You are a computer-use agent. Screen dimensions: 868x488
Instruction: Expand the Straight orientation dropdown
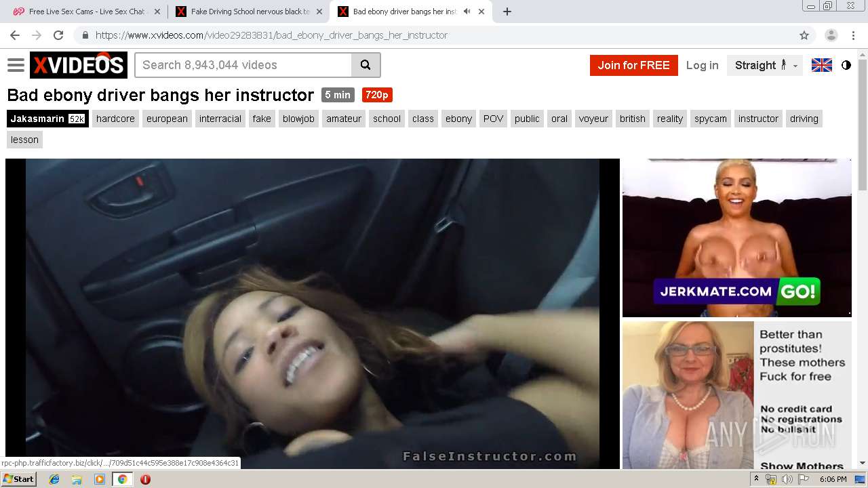[x=766, y=65]
